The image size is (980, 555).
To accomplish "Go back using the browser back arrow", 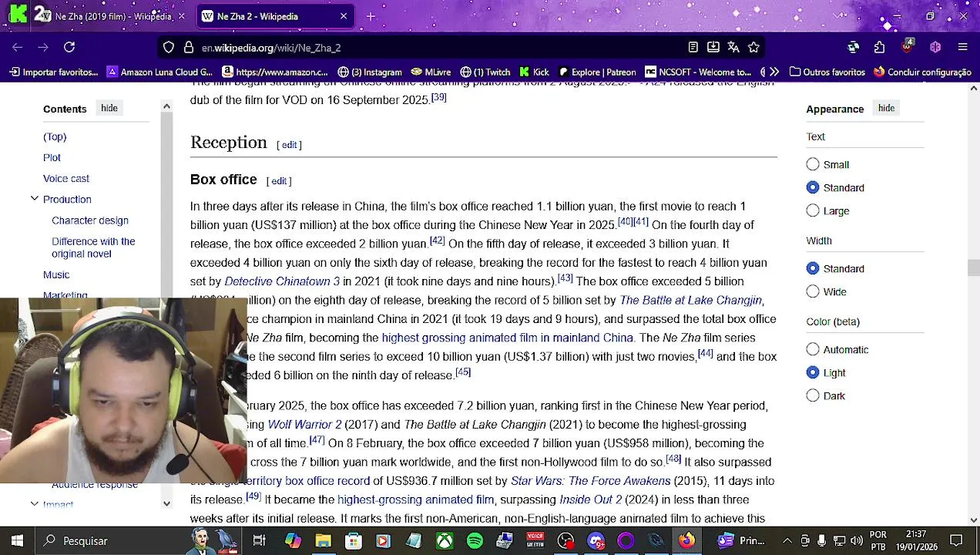I will point(18,47).
